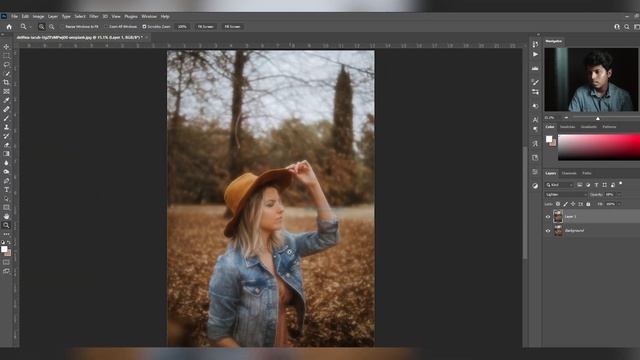Select the Zoom tool in toolbar
This screenshot has width=640, height=360.
[x=6, y=225]
